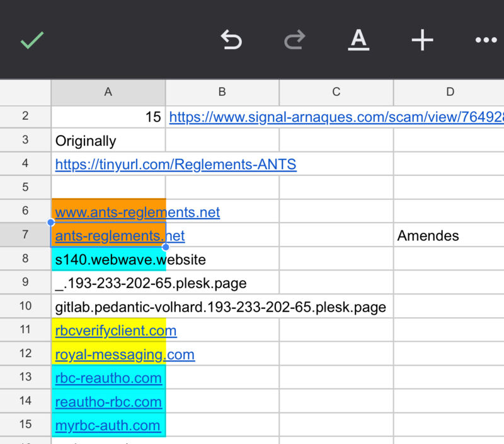Viewport: 504px width, 444px height.
Task: Select empty cell D11
Action: [x=449, y=329]
